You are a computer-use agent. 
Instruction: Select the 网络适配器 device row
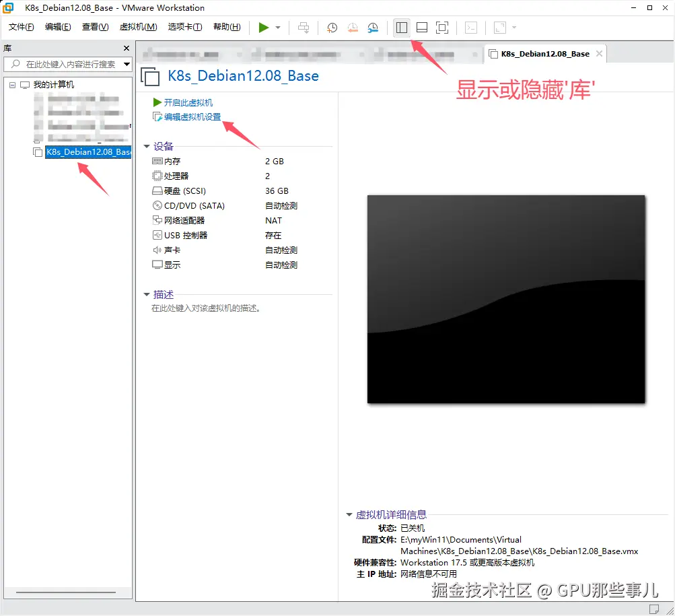pyautogui.click(x=224, y=220)
